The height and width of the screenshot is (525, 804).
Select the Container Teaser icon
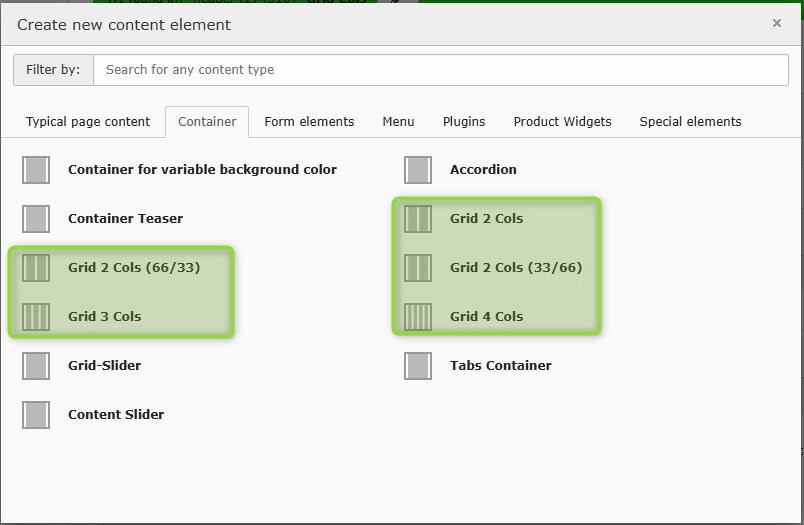point(36,219)
